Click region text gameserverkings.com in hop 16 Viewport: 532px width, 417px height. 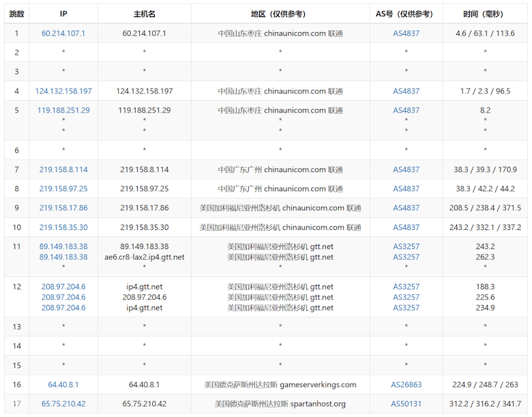pos(319,384)
